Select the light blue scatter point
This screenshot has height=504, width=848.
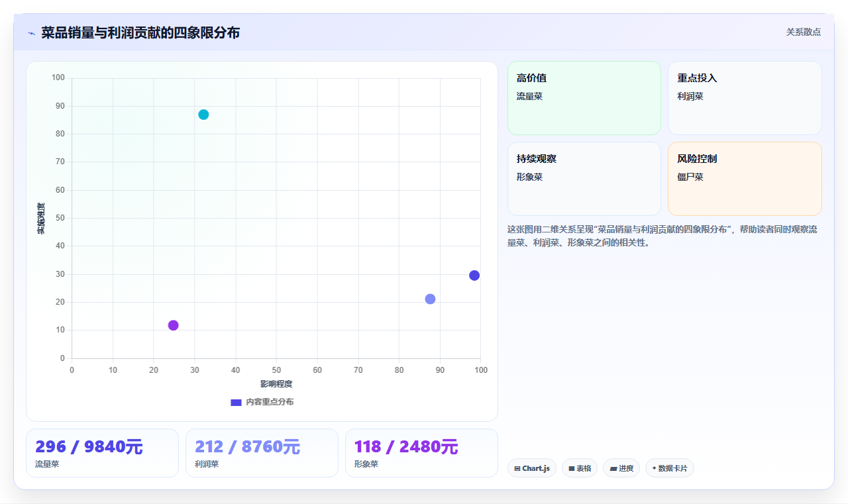pyautogui.click(x=430, y=299)
